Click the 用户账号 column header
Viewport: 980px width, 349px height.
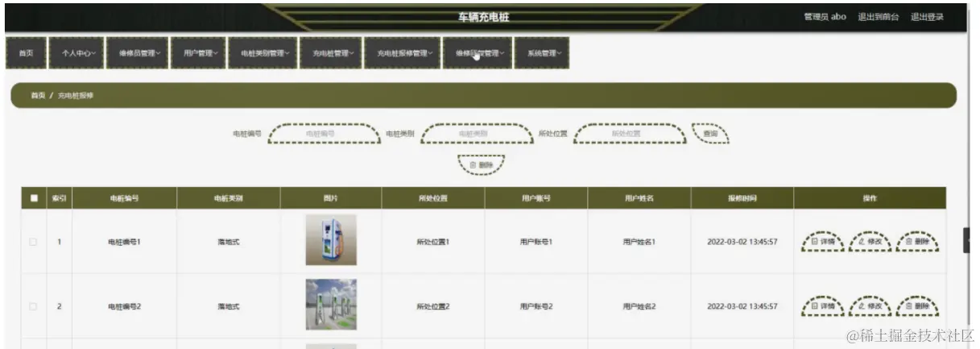pyautogui.click(x=536, y=197)
